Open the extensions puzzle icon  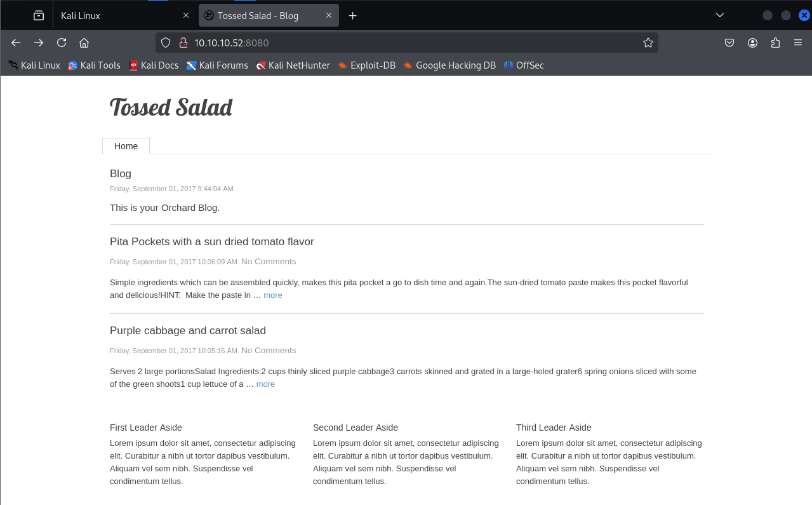point(775,43)
